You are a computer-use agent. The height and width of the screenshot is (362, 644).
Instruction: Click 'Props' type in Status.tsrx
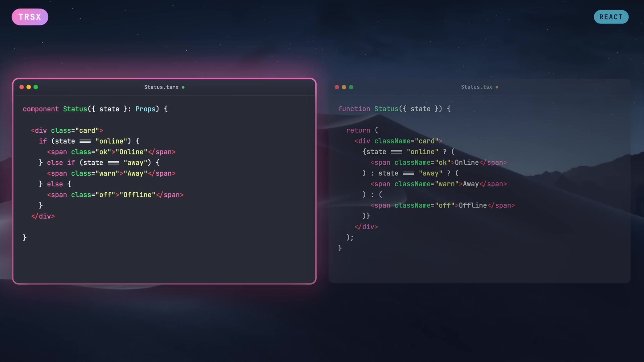(x=145, y=109)
